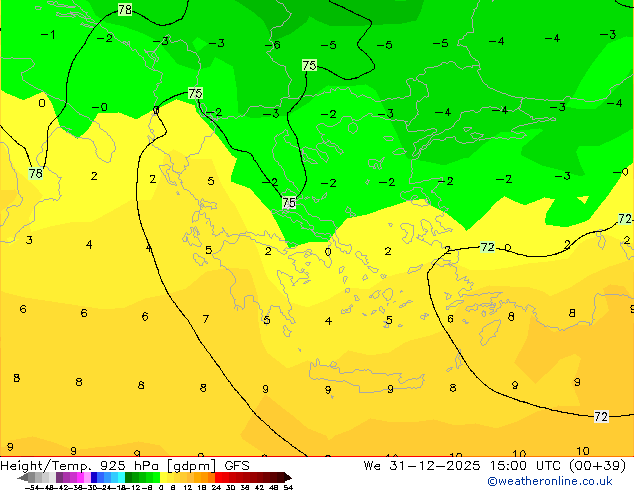Pick the dark purple legend swatch

(59, 477)
